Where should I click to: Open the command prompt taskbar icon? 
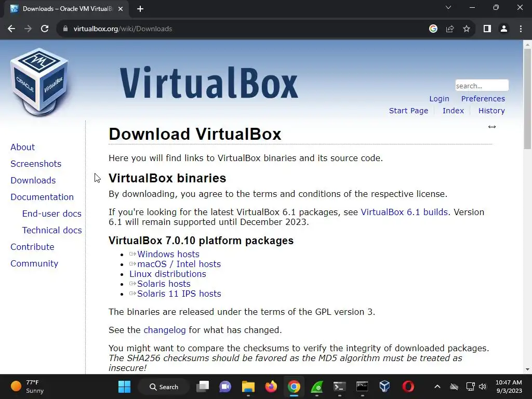362,387
